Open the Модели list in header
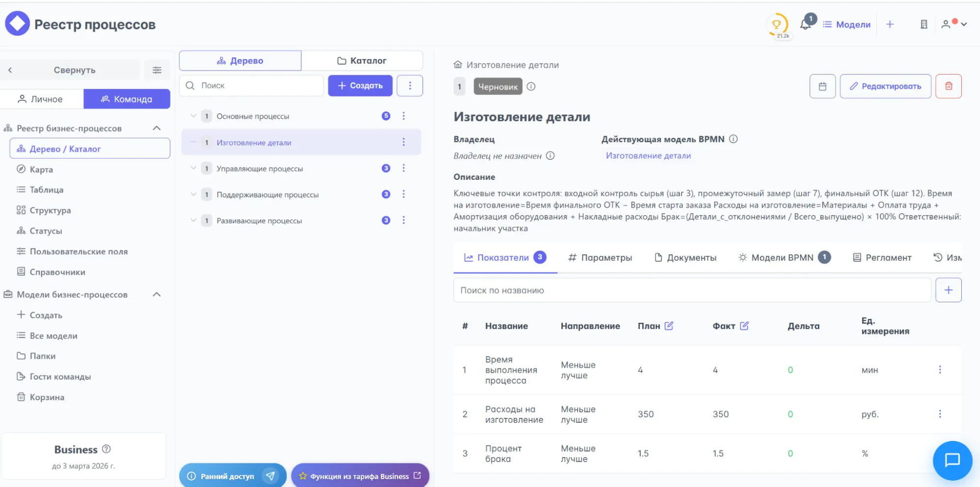 [847, 24]
